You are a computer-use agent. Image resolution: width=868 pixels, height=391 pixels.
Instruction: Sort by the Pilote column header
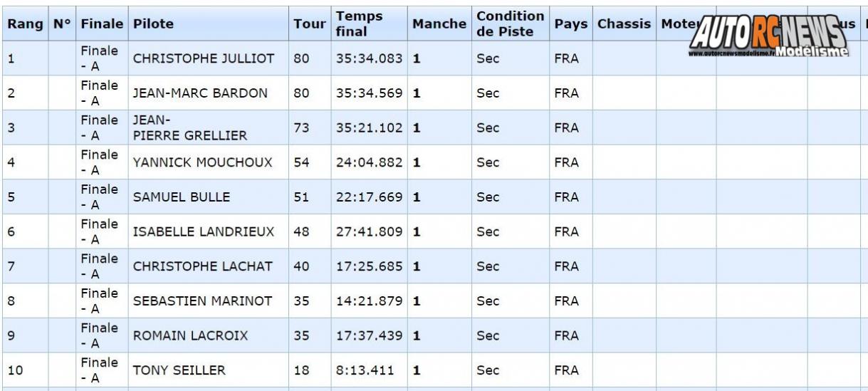[153, 24]
